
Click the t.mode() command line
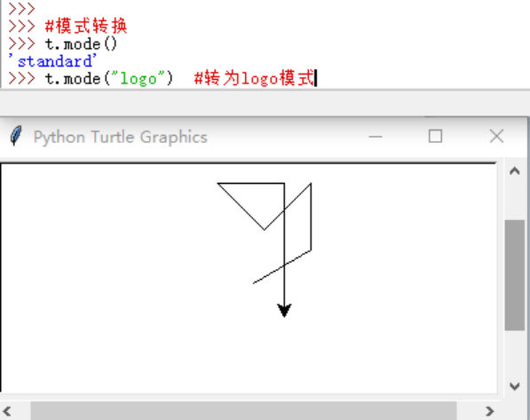tap(81, 44)
